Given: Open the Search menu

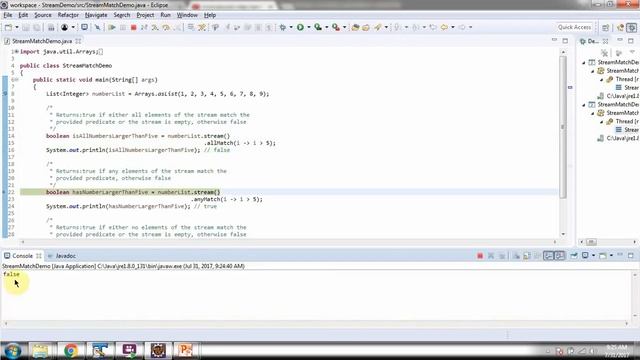Looking at the screenshot, I should pyautogui.click(x=122, y=15).
